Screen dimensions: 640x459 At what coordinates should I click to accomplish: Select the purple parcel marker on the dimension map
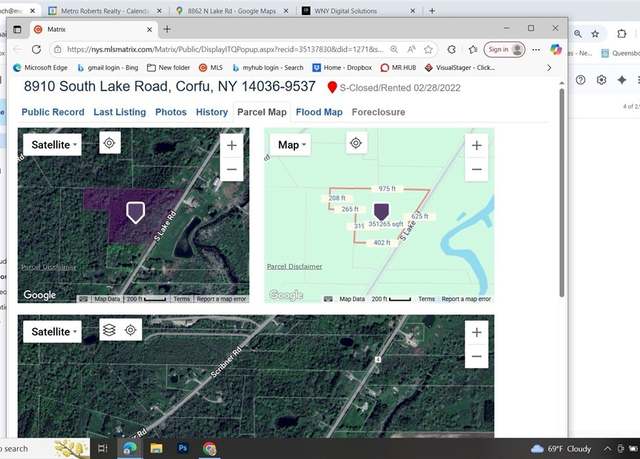click(381, 212)
